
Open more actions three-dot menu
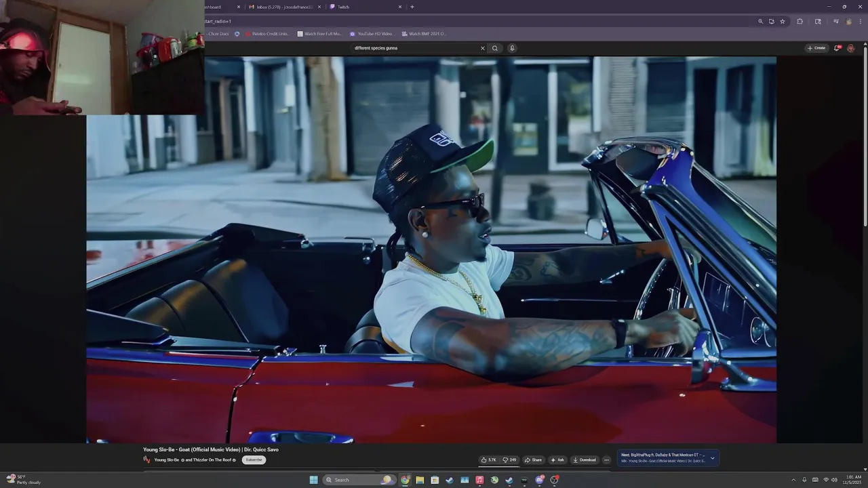(x=606, y=460)
